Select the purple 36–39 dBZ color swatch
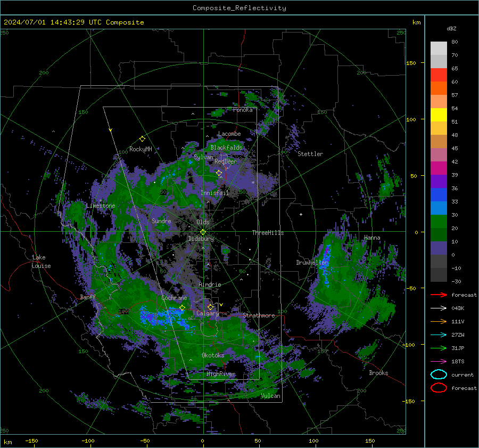Screen dimensions: 479x448 tap(439, 182)
